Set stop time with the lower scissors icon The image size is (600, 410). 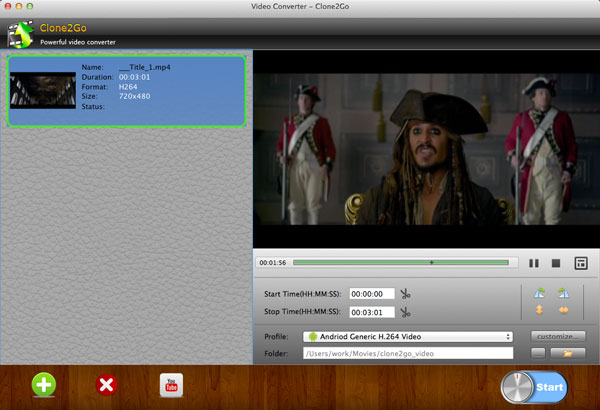[405, 312]
